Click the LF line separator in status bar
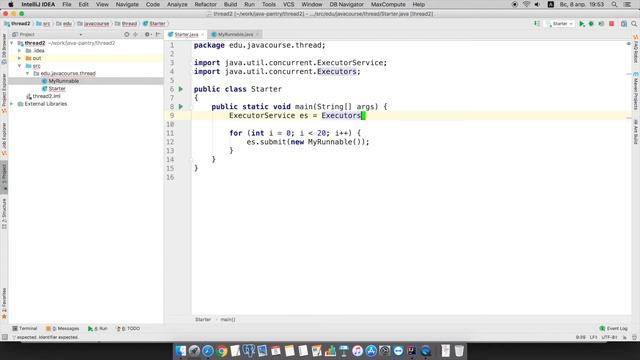 point(593,338)
